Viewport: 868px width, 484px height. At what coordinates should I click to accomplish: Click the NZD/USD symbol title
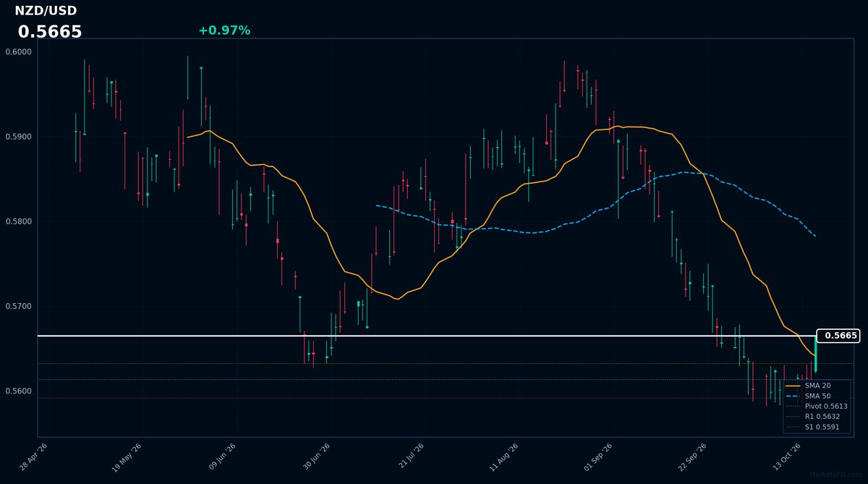46,11
